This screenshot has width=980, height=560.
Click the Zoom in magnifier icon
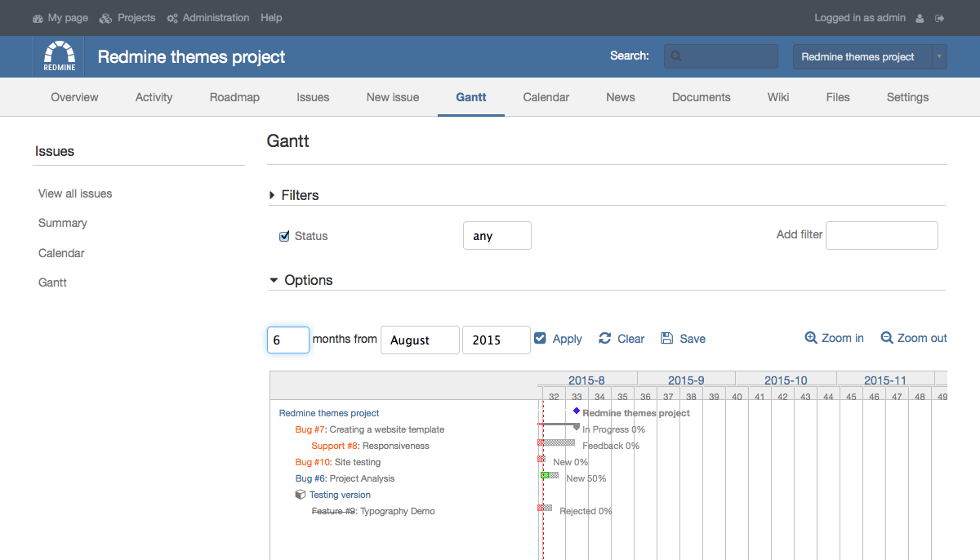click(x=811, y=338)
